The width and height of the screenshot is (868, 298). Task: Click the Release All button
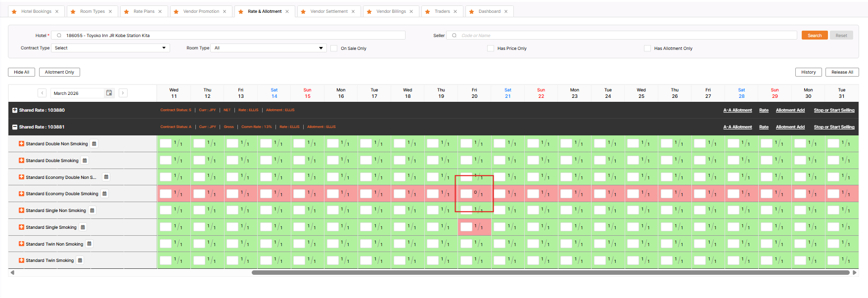pos(842,72)
